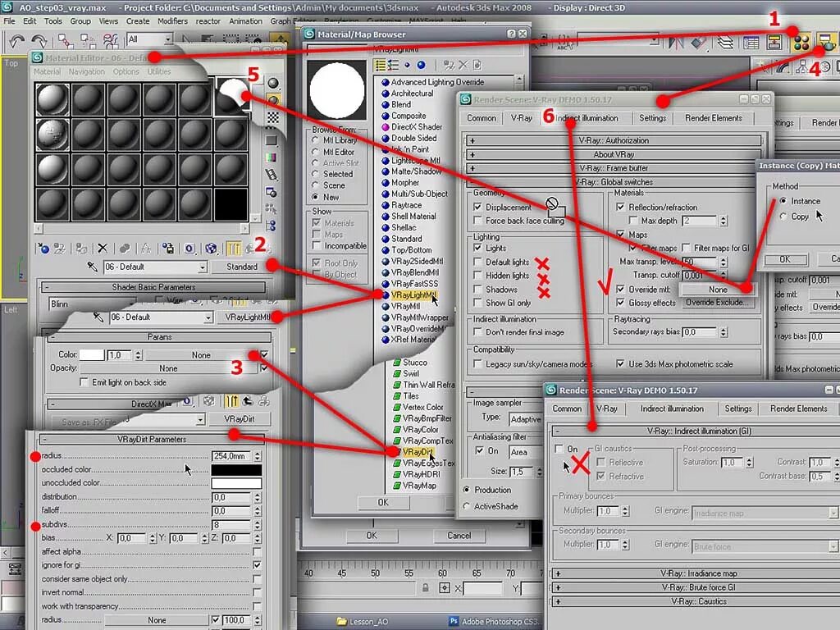Toggle the Override mtl checkbox
The image size is (840, 630).
pos(620,290)
